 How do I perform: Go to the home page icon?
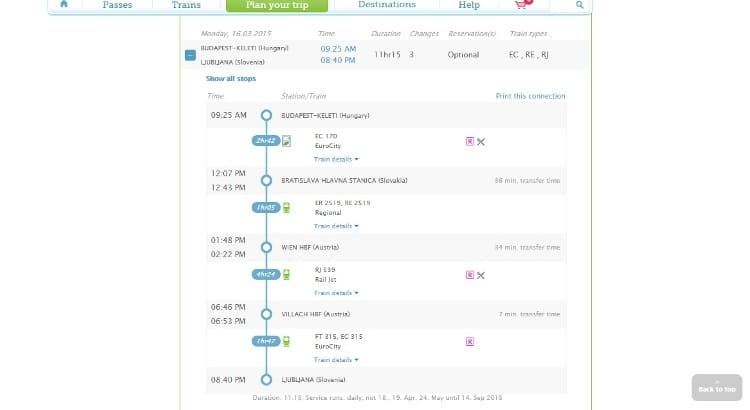tap(64, 4)
